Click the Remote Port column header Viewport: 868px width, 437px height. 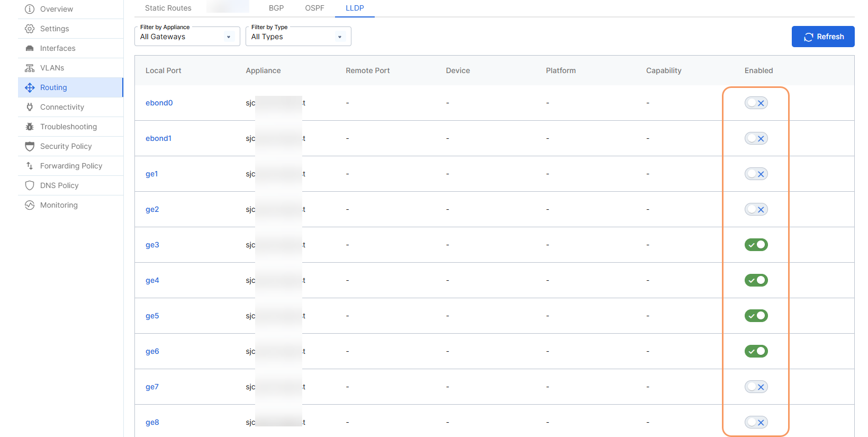point(367,70)
